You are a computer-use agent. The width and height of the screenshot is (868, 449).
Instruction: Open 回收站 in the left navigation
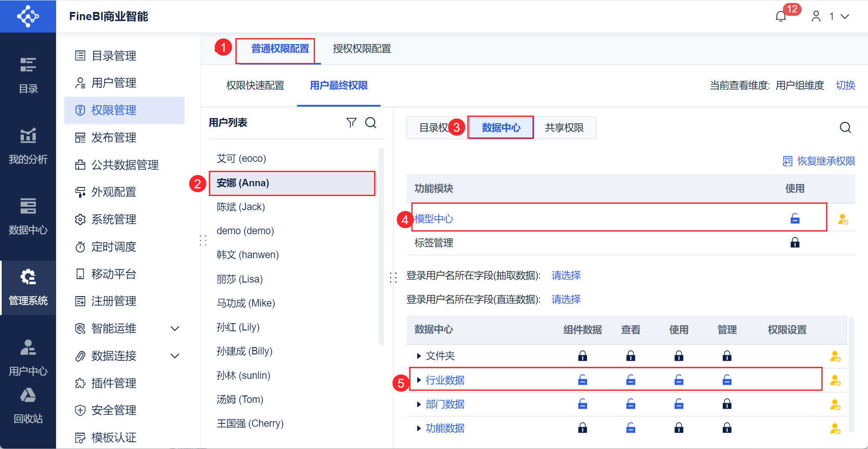[28, 406]
